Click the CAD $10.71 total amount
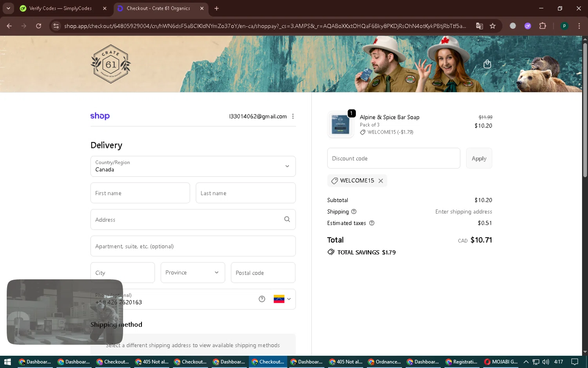Image resolution: width=588 pixels, height=368 pixels. 475,240
